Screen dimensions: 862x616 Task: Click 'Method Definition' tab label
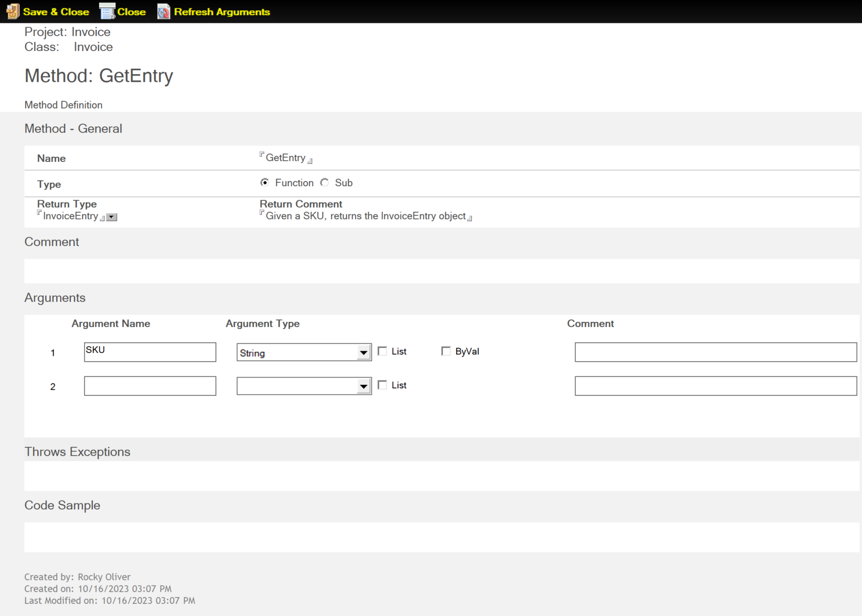click(63, 105)
